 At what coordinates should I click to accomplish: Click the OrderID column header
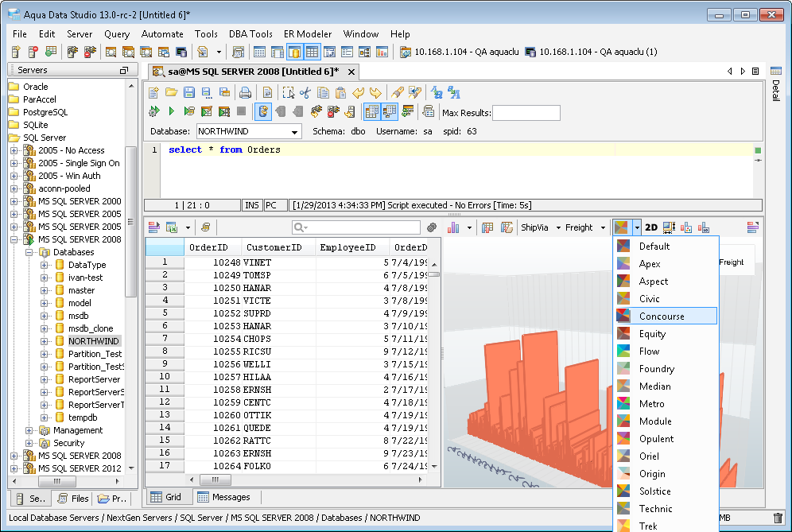tap(212, 247)
